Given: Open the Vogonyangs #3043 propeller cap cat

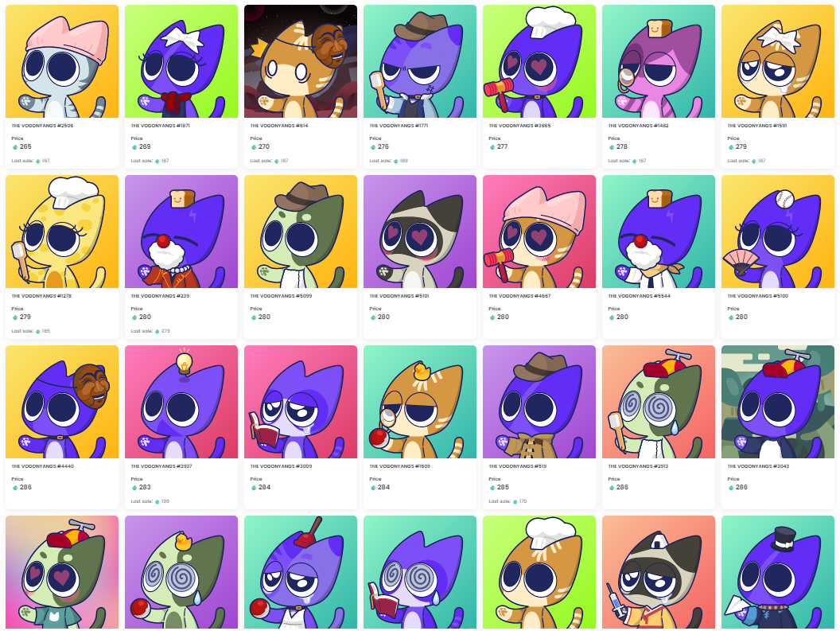Looking at the screenshot, I should point(778,402).
